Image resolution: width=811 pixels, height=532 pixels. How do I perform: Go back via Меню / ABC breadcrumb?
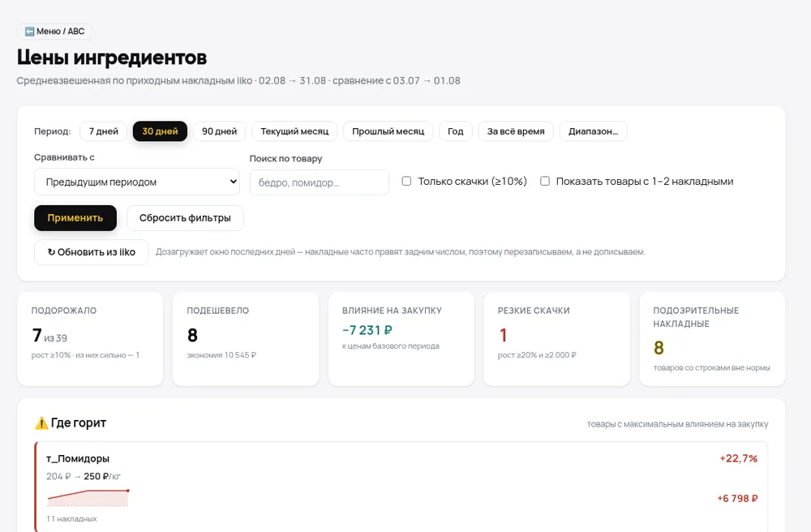pyautogui.click(x=54, y=32)
